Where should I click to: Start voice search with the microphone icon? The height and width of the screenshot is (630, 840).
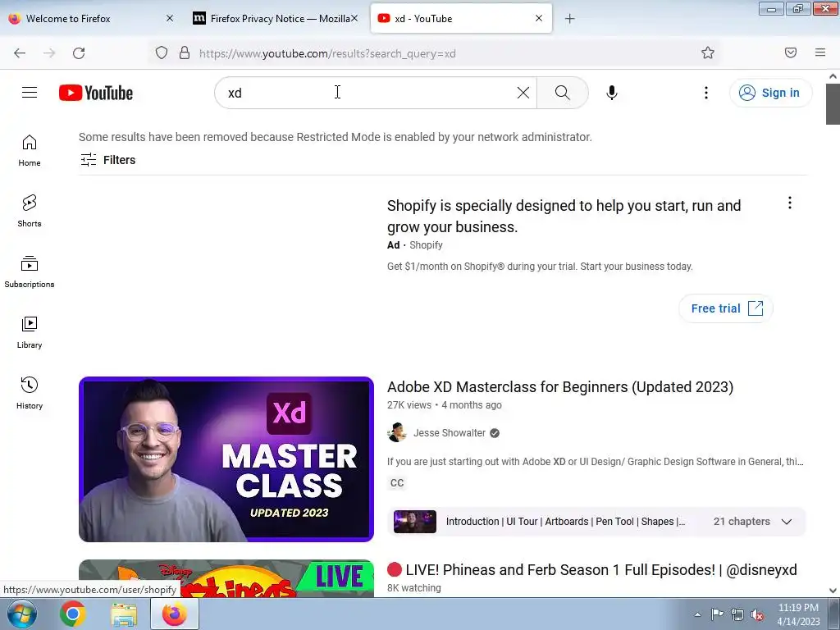coord(612,93)
